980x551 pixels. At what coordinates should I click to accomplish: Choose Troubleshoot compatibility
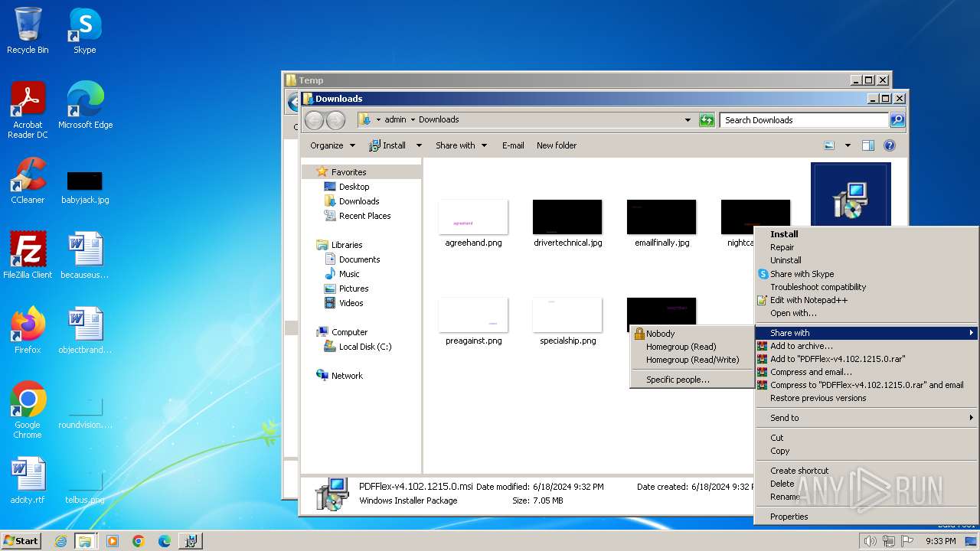tap(818, 287)
